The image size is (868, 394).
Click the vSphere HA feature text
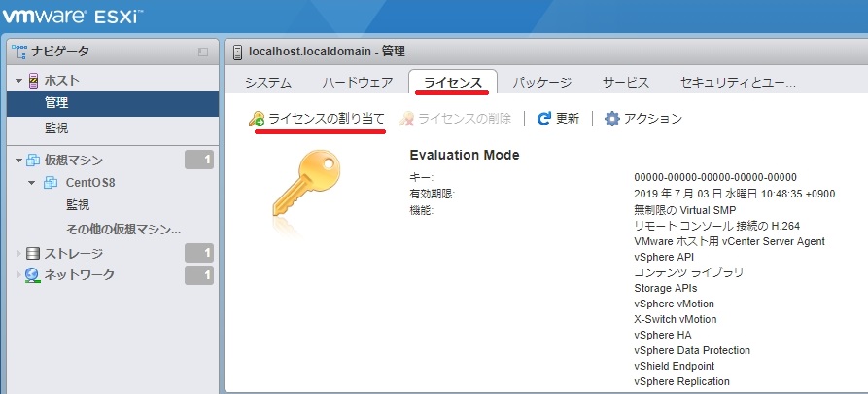point(663,335)
